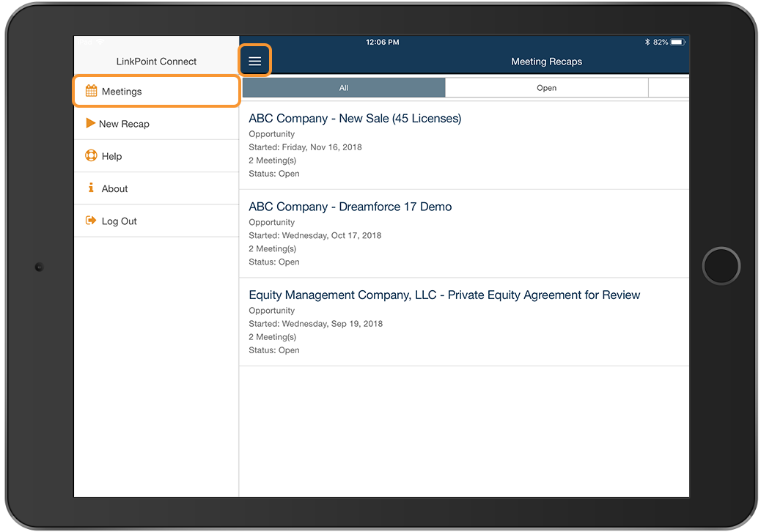The width and height of the screenshot is (761, 532).
Task: Choose Log Out in sidebar
Action: click(x=156, y=221)
